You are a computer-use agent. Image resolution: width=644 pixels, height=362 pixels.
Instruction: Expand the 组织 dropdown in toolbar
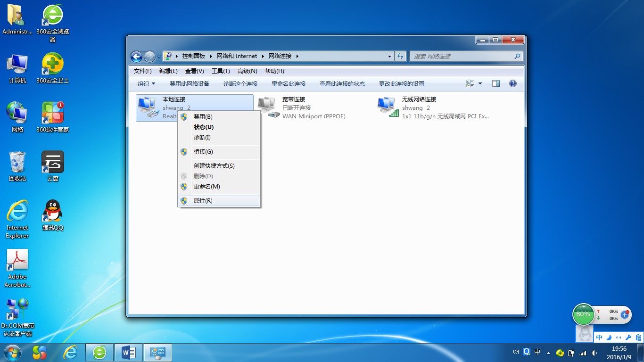tap(146, 84)
